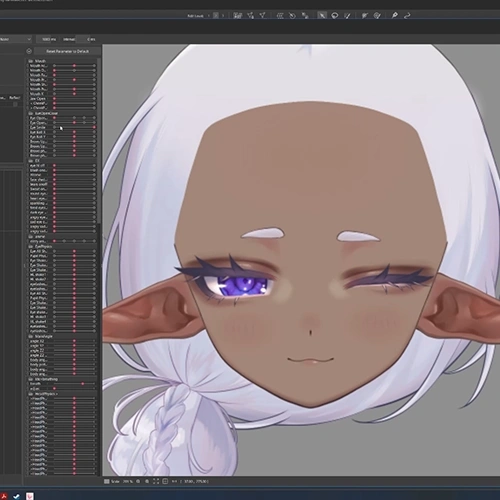The height and width of the screenshot is (500, 500).
Task: Select the Lasso selection tool
Action: (x=335, y=15)
